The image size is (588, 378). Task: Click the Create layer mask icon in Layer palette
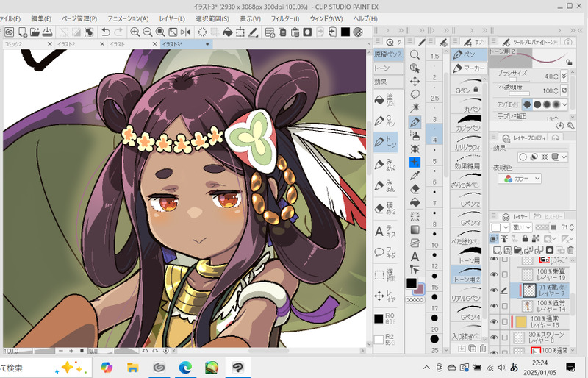point(550,250)
